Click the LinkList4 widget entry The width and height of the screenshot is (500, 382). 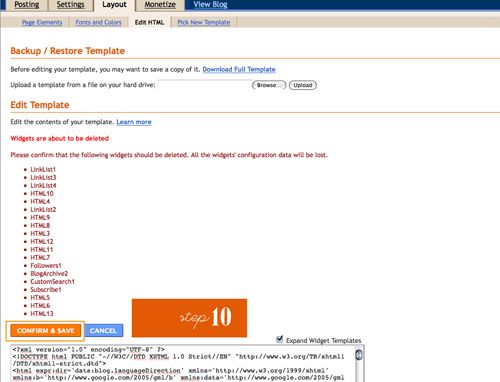pyautogui.click(x=43, y=185)
